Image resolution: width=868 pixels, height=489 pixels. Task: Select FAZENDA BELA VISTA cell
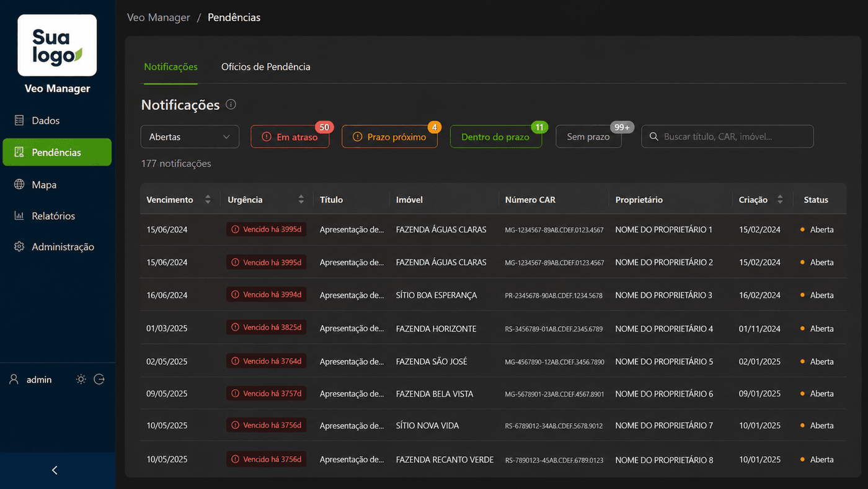pos(435,394)
